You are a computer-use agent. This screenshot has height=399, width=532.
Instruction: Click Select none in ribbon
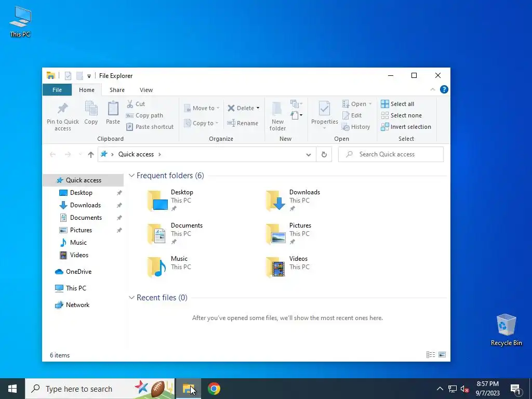coord(402,115)
